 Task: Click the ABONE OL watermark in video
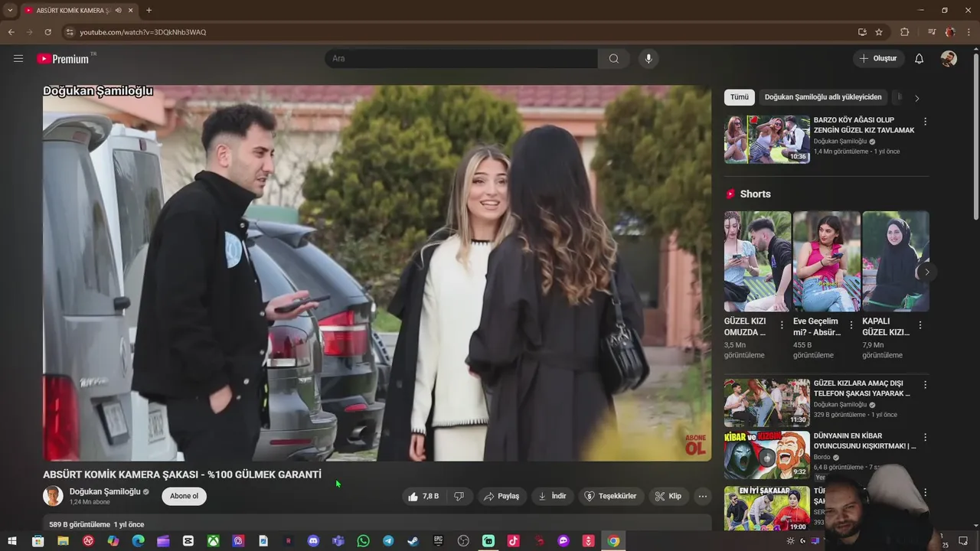[x=695, y=445]
